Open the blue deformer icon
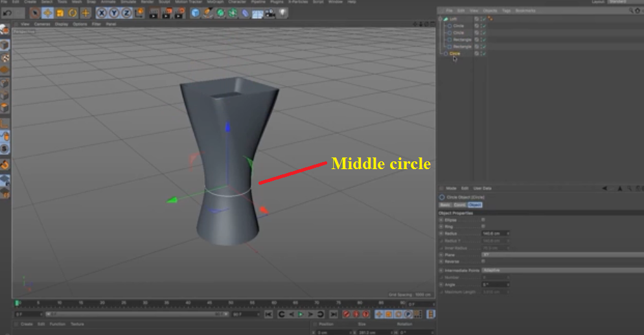The width and height of the screenshot is (644, 335). [245, 13]
